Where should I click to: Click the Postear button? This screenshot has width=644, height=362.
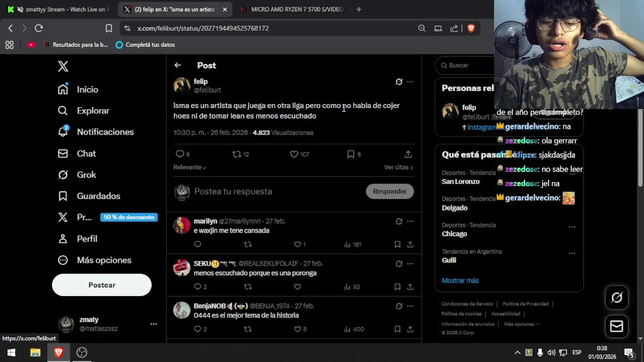click(102, 285)
